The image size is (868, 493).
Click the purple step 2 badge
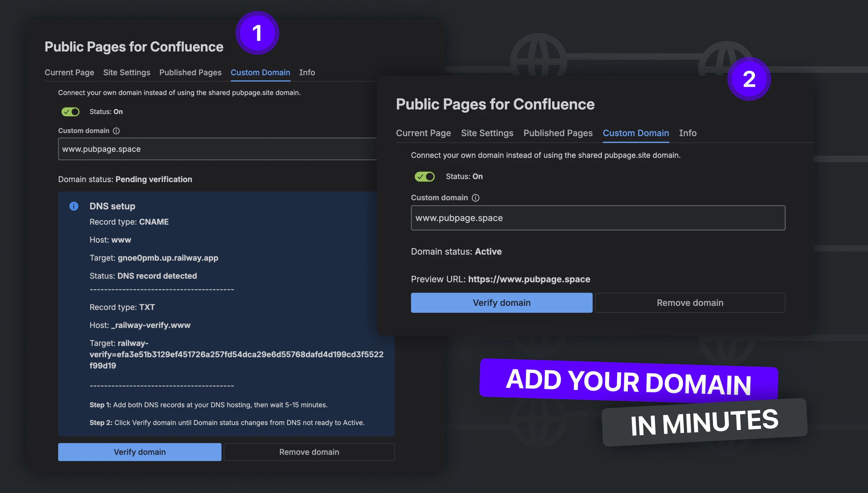pyautogui.click(x=749, y=79)
